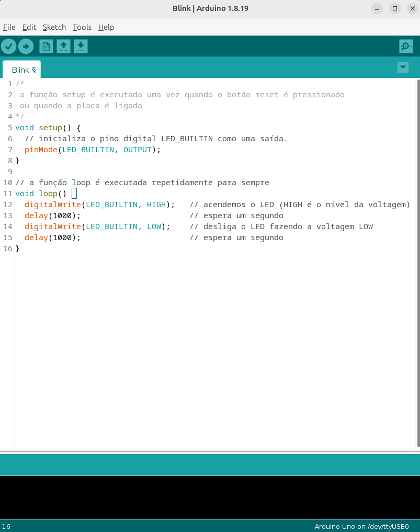The image size is (420, 532).
Task: Create a new sketch with New icon
Action: point(46,47)
